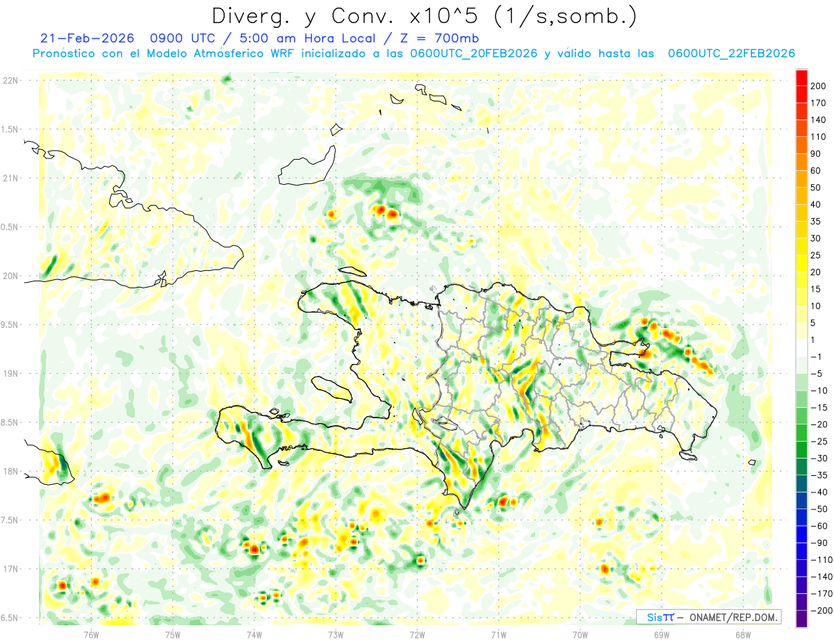Click the '1.5N' latitude label
This screenshot has height=644, width=834.
[10, 129]
